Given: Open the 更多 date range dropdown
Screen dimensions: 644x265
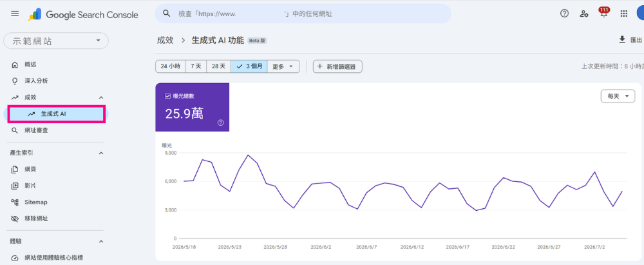Looking at the screenshot, I should tap(283, 66).
